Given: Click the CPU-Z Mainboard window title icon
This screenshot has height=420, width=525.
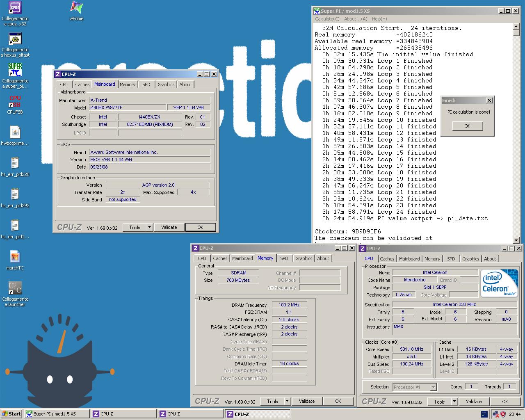Looking at the screenshot, I should (57, 74).
